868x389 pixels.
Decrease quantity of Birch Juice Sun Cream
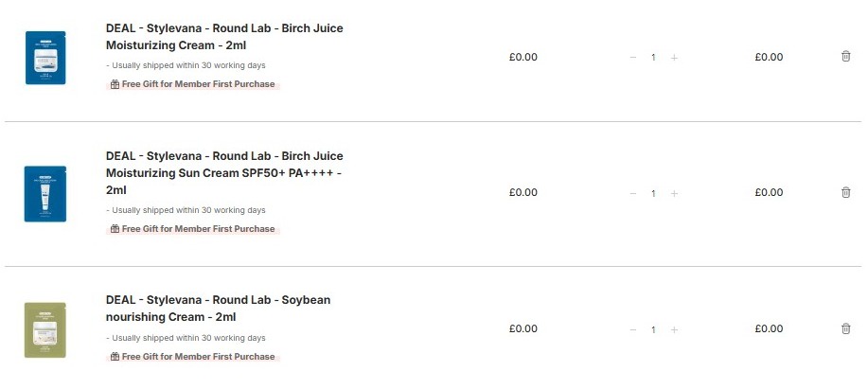(x=632, y=193)
